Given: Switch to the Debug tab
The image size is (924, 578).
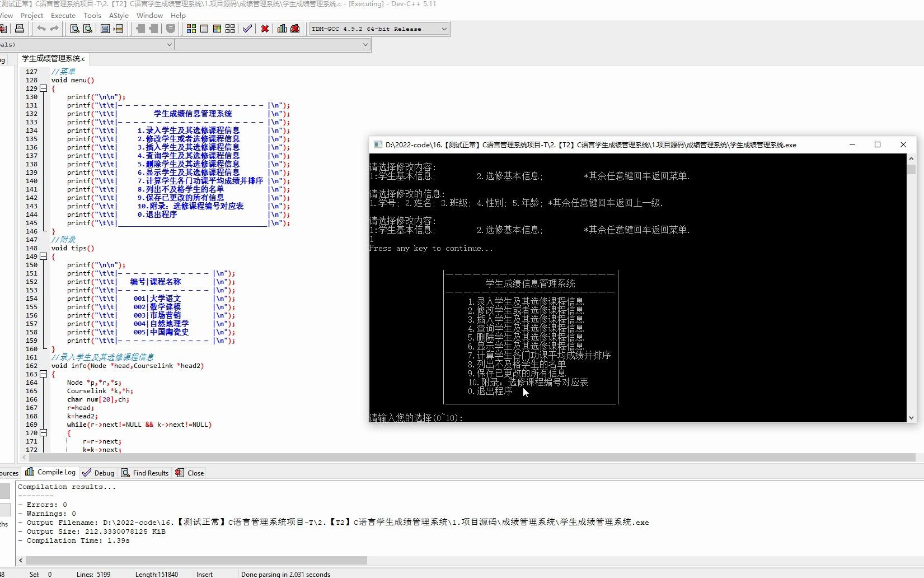Looking at the screenshot, I should click(x=99, y=473).
